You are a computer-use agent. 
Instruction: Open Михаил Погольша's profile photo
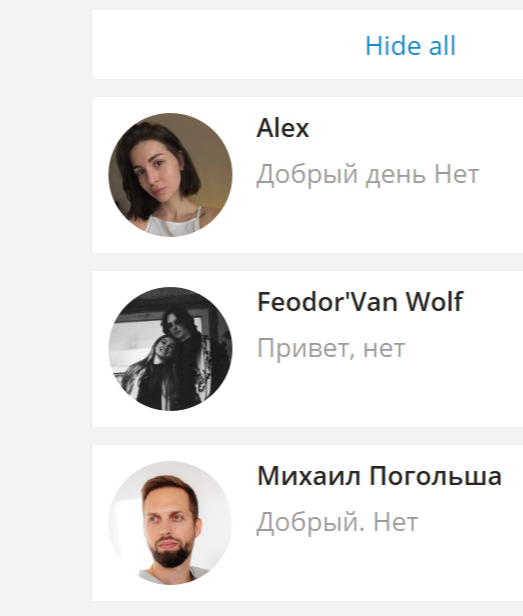(x=170, y=523)
